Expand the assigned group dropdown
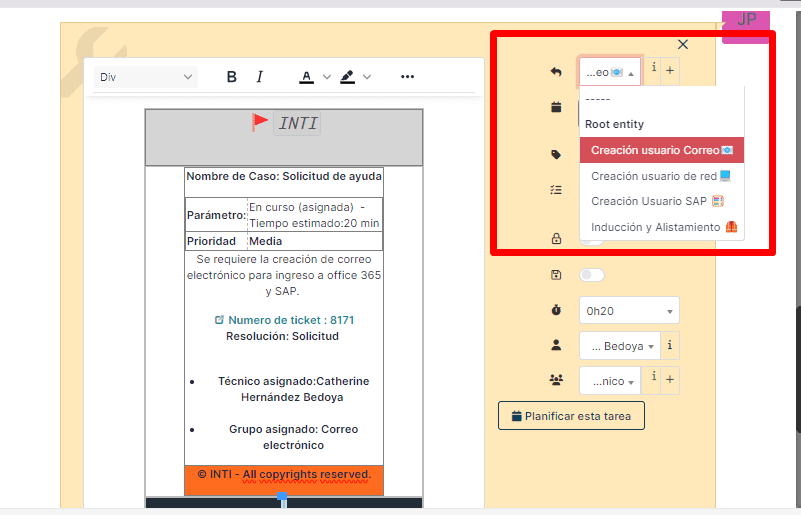 pos(611,380)
